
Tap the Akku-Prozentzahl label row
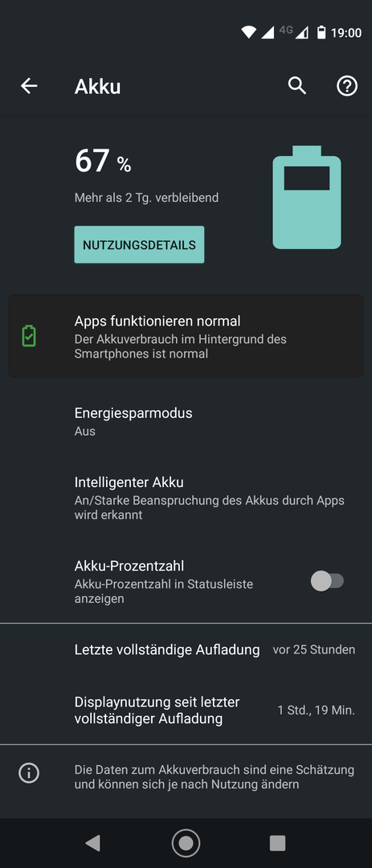tap(186, 581)
